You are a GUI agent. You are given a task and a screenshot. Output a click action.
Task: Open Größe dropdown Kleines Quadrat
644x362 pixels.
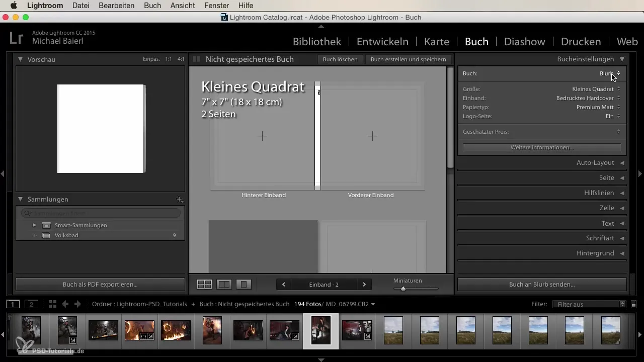(x=596, y=89)
